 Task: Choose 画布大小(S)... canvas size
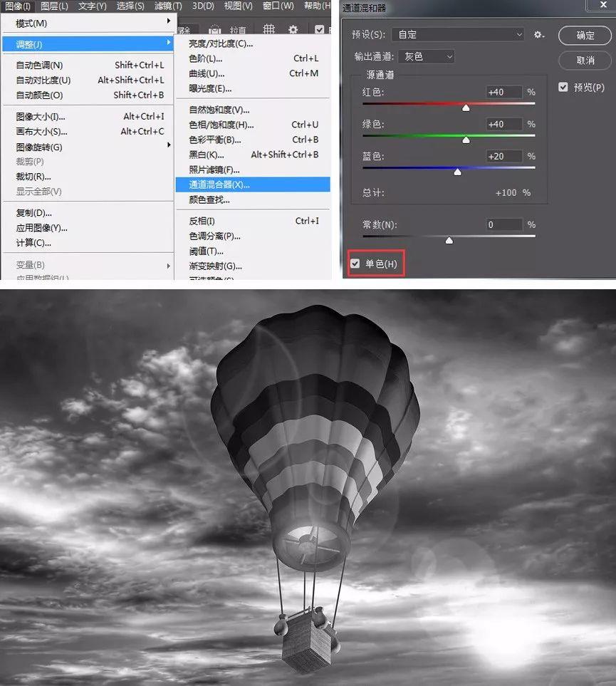(x=88, y=131)
